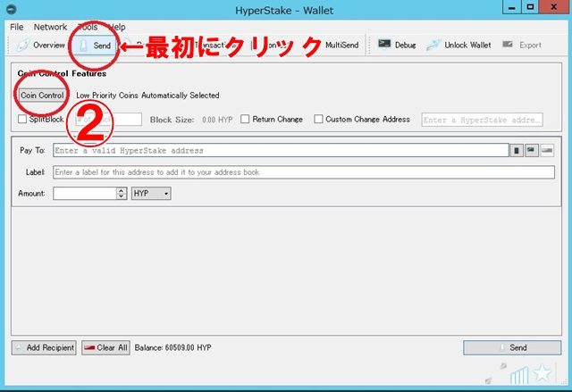Click the window system menu icon
572x392 pixels.
coord(12,9)
